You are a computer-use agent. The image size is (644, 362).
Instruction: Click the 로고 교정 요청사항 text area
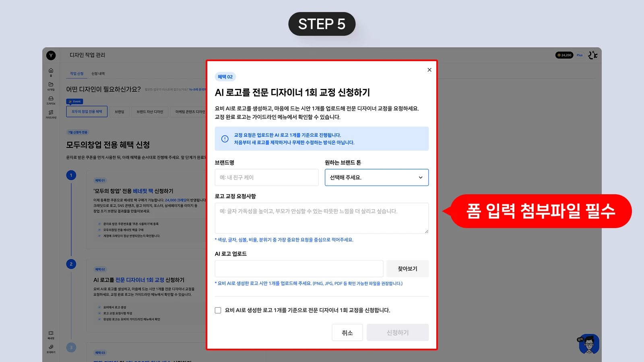pos(322,218)
